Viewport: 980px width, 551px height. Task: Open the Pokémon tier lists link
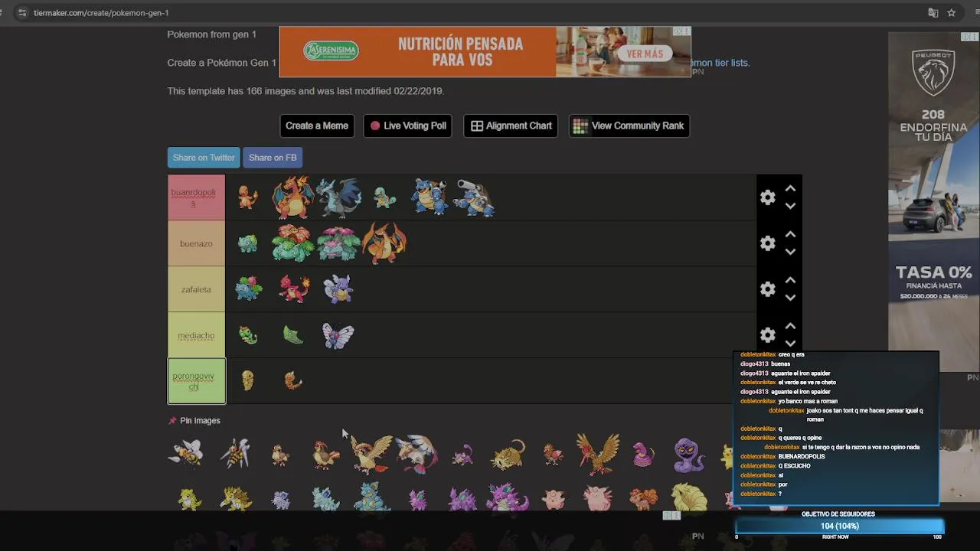pos(720,63)
